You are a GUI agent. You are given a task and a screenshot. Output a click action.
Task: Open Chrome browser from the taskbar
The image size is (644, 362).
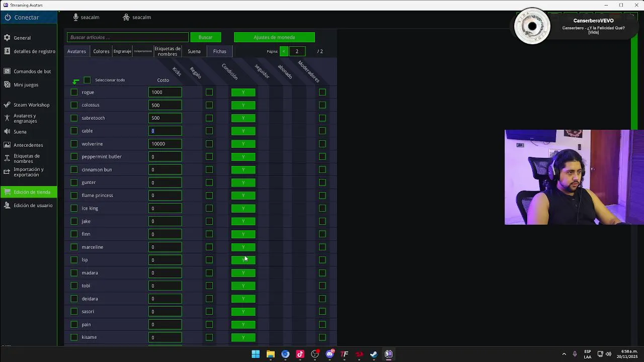(285, 354)
